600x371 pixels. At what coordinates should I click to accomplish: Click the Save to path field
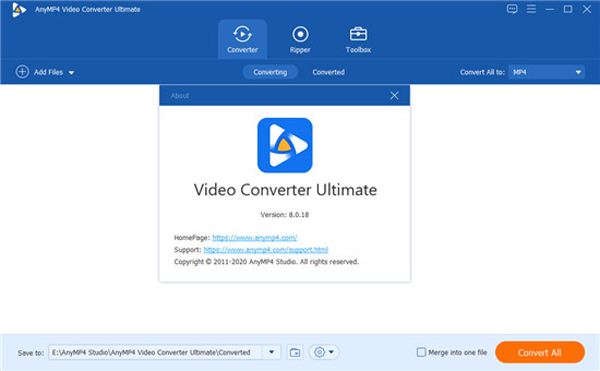click(x=155, y=352)
